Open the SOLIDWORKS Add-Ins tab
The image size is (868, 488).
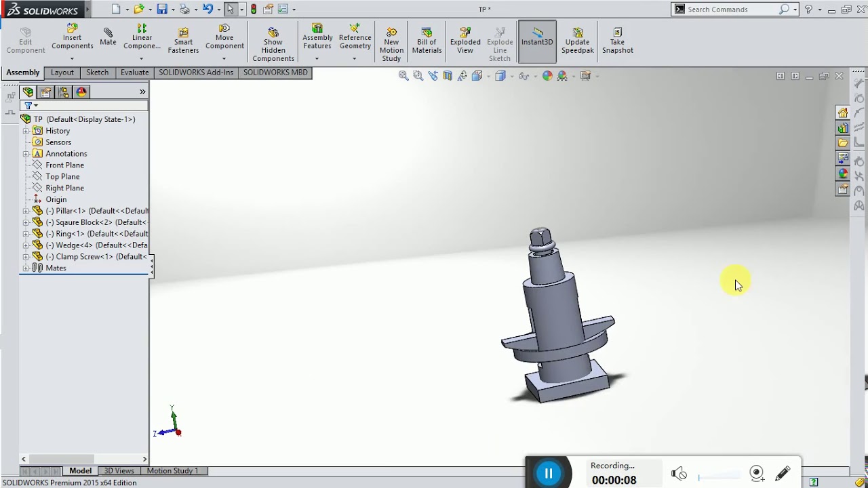pos(196,73)
